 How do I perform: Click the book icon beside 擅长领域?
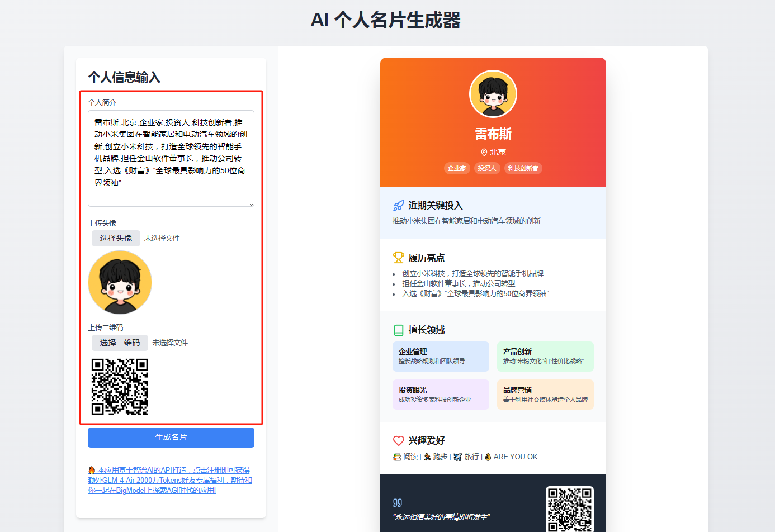(399, 330)
